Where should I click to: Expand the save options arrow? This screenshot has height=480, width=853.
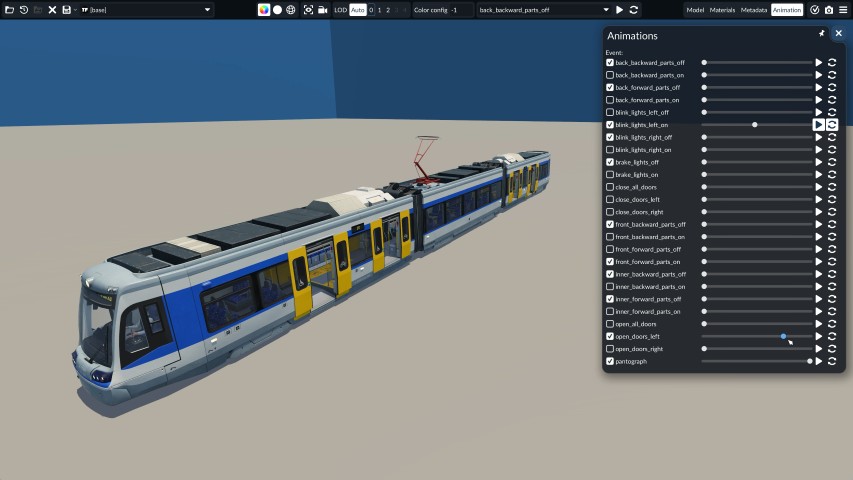click(x=75, y=10)
